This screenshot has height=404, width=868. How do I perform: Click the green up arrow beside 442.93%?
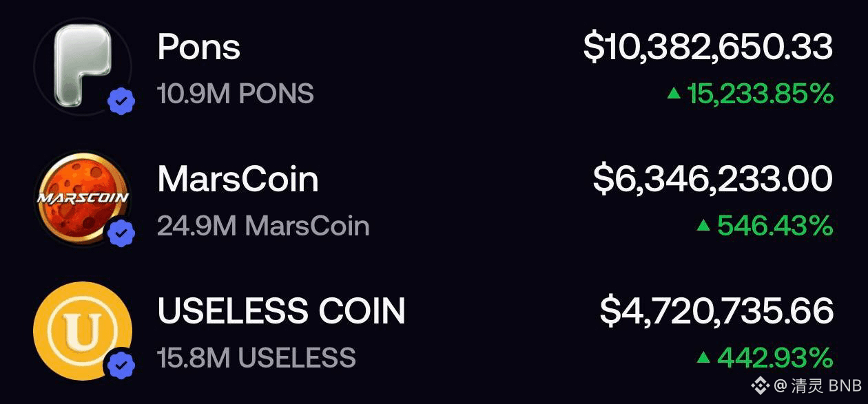pyautogui.click(x=703, y=357)
